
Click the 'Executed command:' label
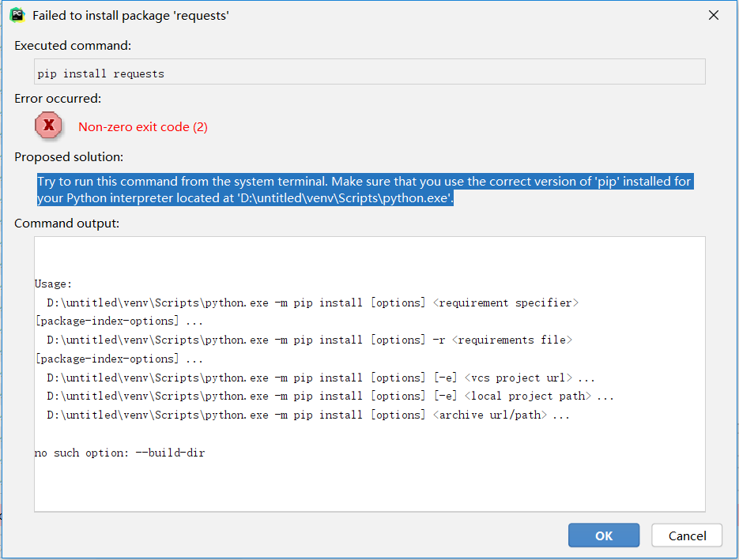(x=73, y=46)
